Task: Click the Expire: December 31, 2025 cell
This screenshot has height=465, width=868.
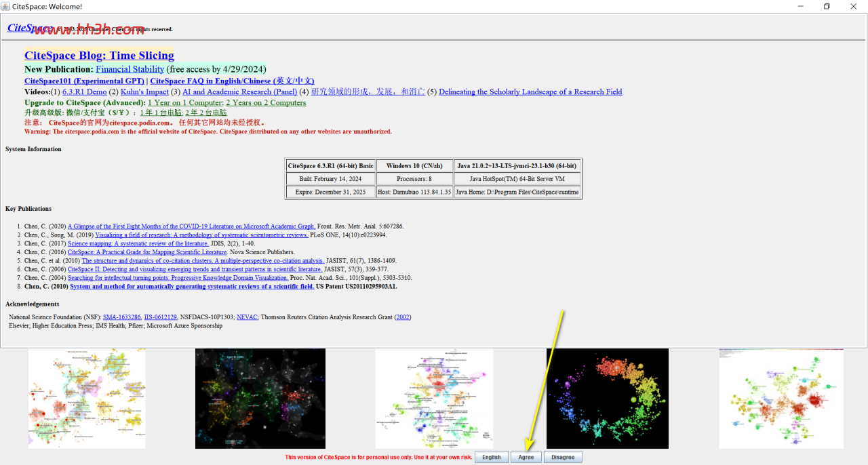Action: [331, 192]
